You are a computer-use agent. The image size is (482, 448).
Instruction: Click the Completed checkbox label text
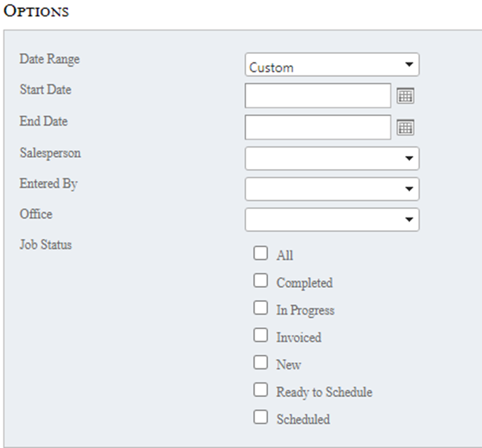(x=304, y=283)
